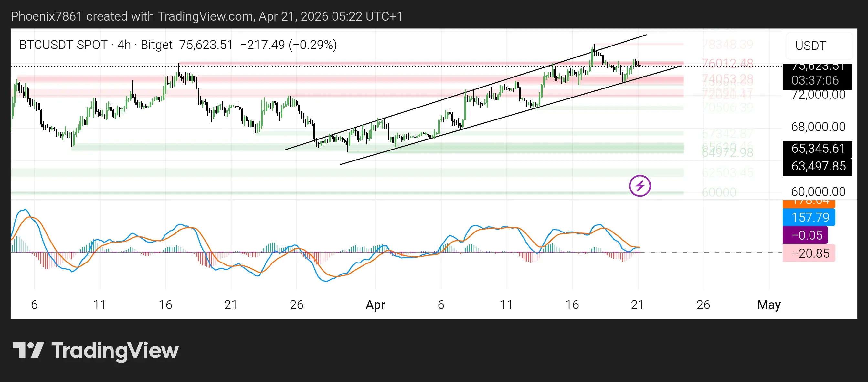Screen dimensions: 868x382
Task: Click the pink -20.85 histogram label
Action: (x=810, y=253)
